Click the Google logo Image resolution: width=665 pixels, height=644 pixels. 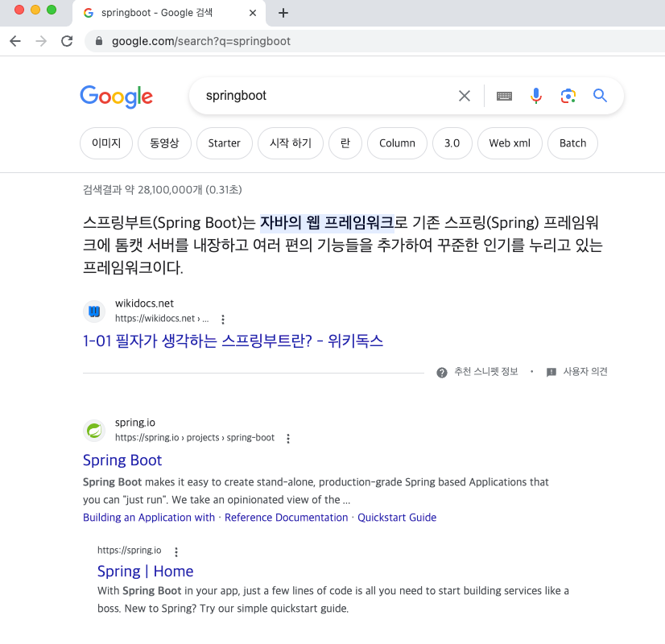pos(117,97)
